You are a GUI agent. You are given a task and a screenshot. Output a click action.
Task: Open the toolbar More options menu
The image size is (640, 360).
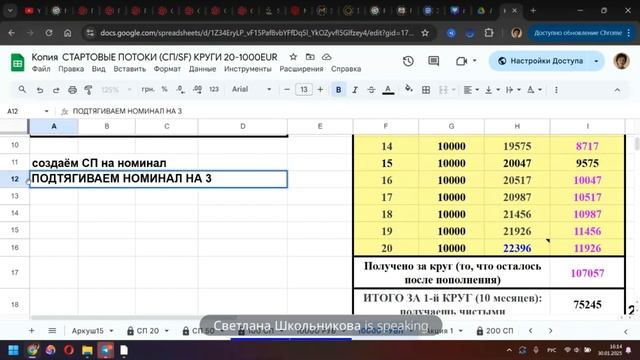click(556, 90)
